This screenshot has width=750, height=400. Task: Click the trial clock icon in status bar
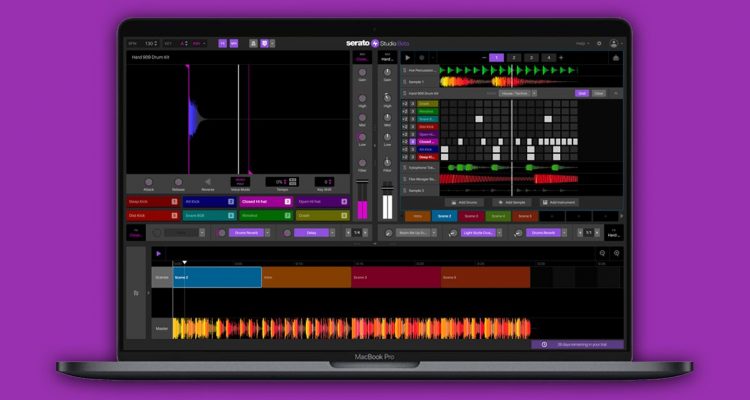point(544,344)
